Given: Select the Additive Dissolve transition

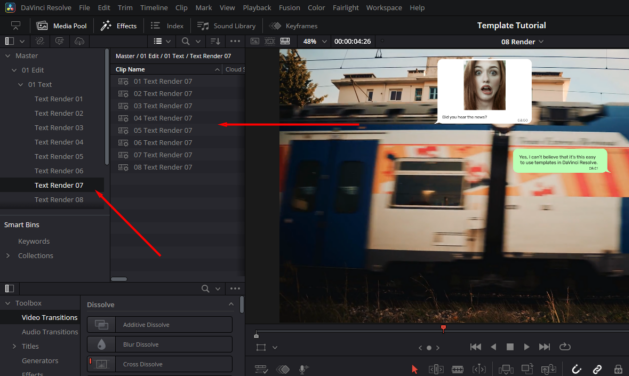Looking at the screenshot, I should (160, 325).
